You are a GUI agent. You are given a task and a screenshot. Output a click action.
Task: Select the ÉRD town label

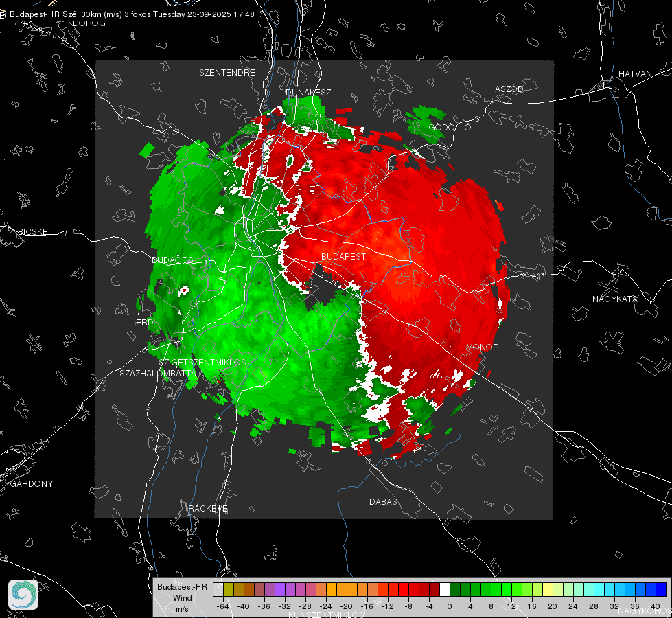point(144,323)
